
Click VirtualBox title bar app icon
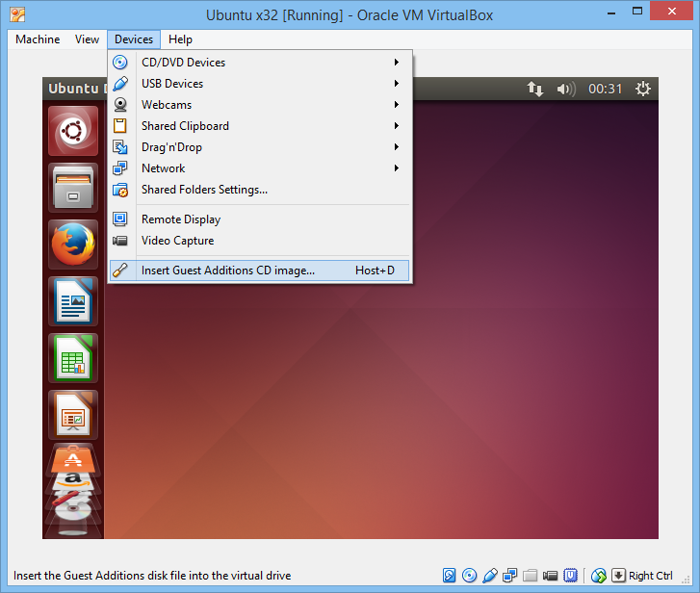tap(18, 14)
